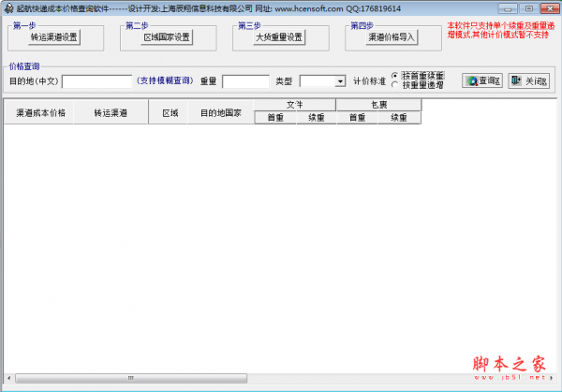Click the application icon in title bar
The height and width of the screenshot is (392, 562).
(8, 8)
